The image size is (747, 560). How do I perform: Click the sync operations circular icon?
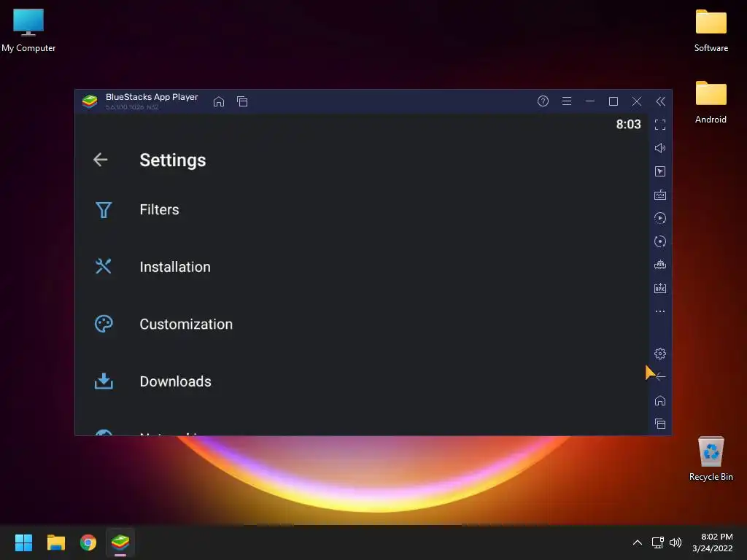659,241
